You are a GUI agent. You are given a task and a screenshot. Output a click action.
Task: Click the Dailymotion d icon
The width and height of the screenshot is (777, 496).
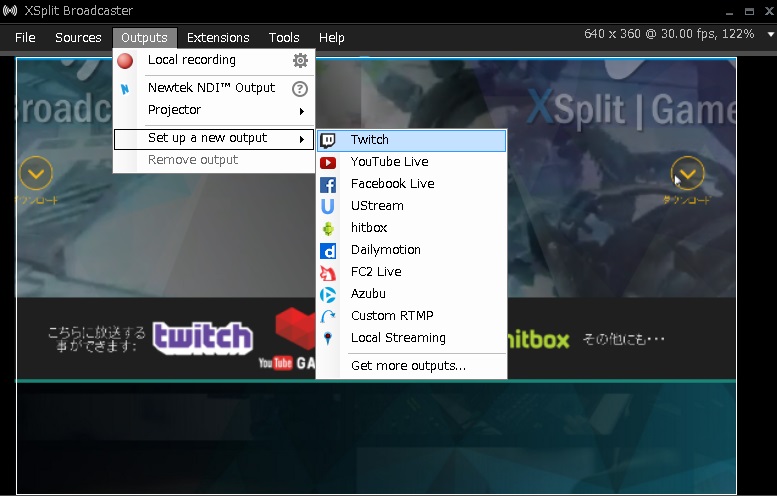[x=328, y=251]
